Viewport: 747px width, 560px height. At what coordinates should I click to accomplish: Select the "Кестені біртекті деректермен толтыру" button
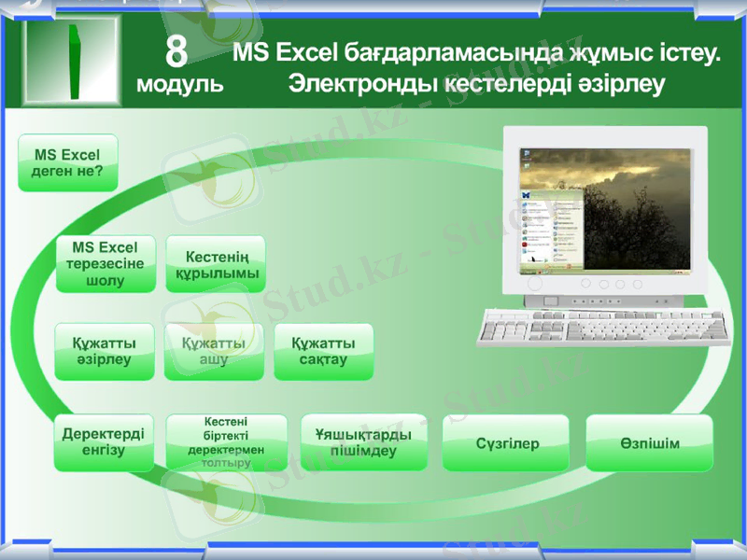click(227, 441)
